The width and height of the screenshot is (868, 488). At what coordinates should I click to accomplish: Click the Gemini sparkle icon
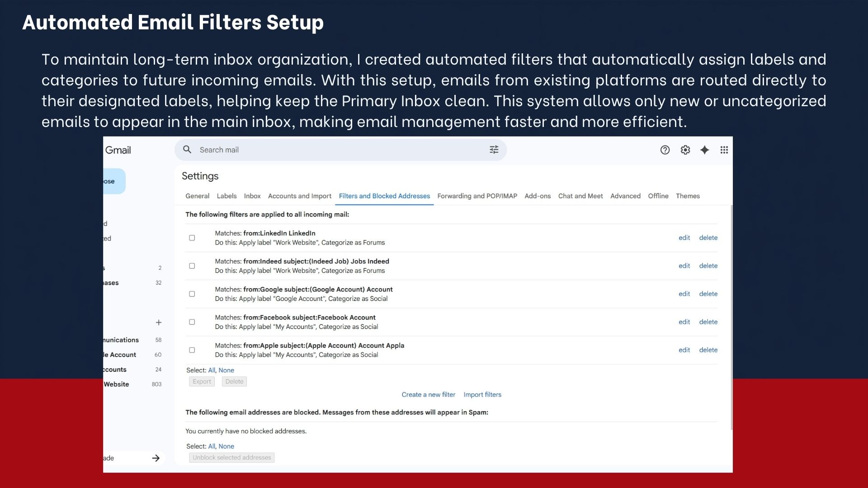[x=704, y=150]
